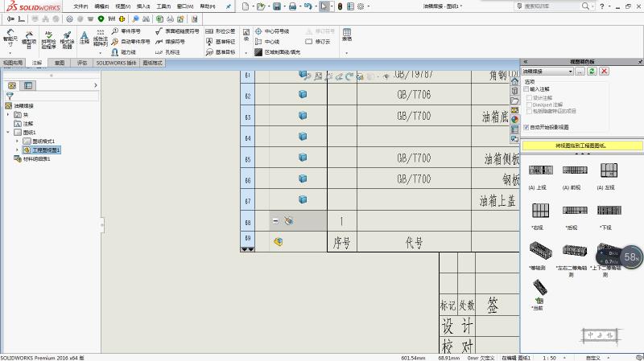Refresh the View Palette with green arrows
Viewport: 644px width, 361px height.
pos(592,71)
